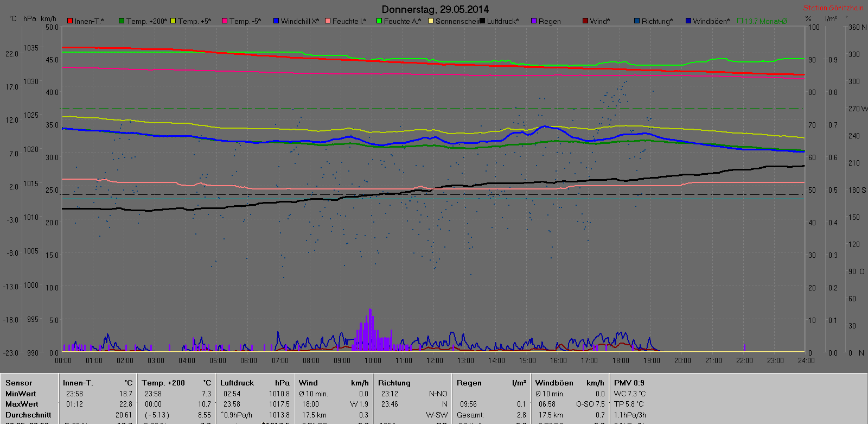The image size is (868, 424).
Task: Select the Wind* legend label
Action: (600, 21)
